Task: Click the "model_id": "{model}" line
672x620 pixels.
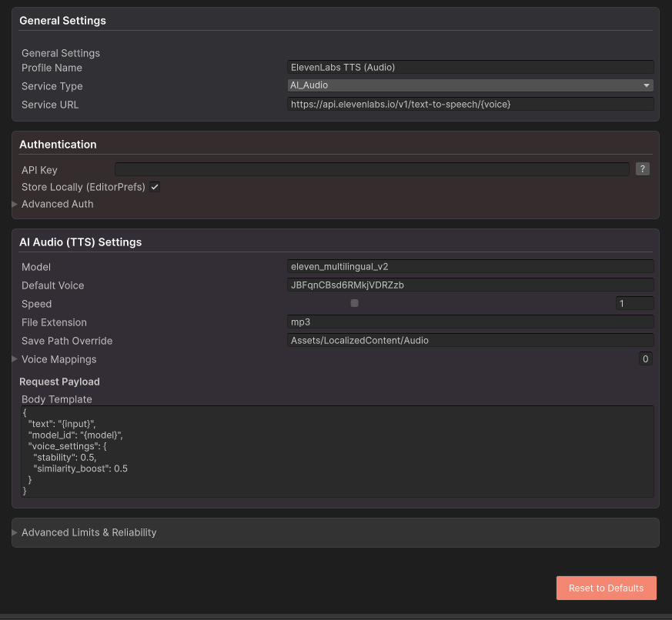Action: click(x=75, y=435)
